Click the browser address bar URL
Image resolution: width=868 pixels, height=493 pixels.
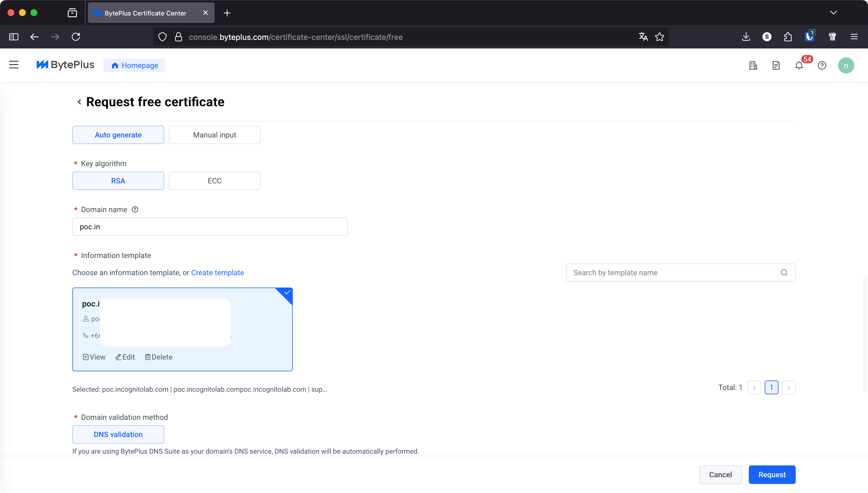296,37
